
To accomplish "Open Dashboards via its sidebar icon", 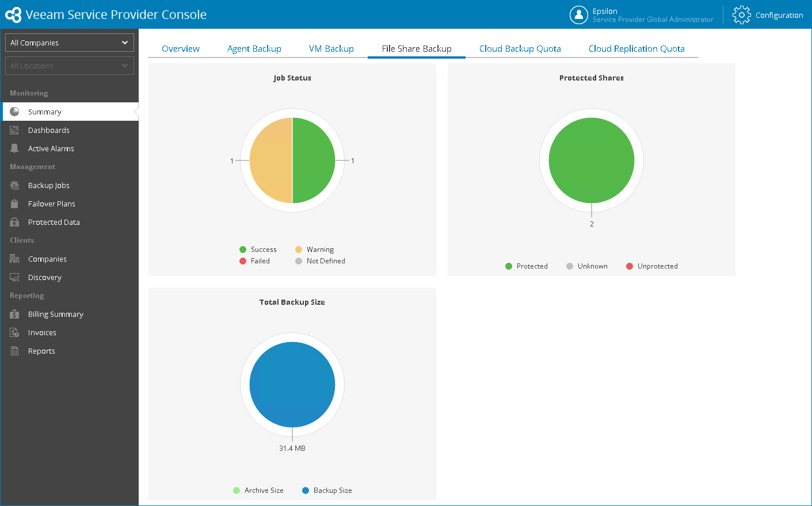I will pyautogui.click(x=14, y=130).
